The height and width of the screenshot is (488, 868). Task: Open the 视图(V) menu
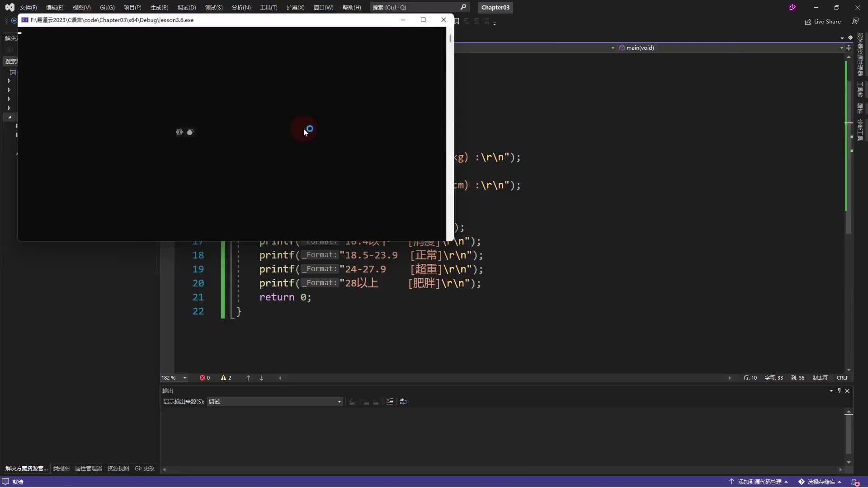pos(81,7)
